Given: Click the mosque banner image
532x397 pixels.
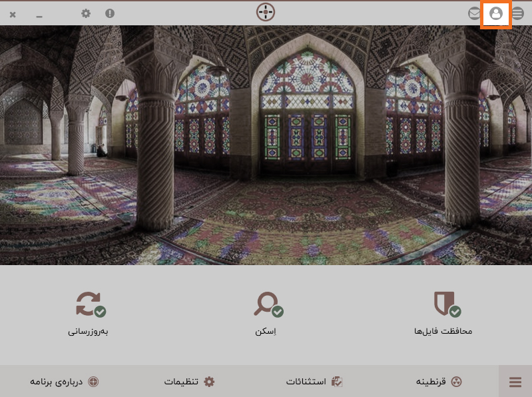Looking at the screenshot, I should click(x=266, y=145).
